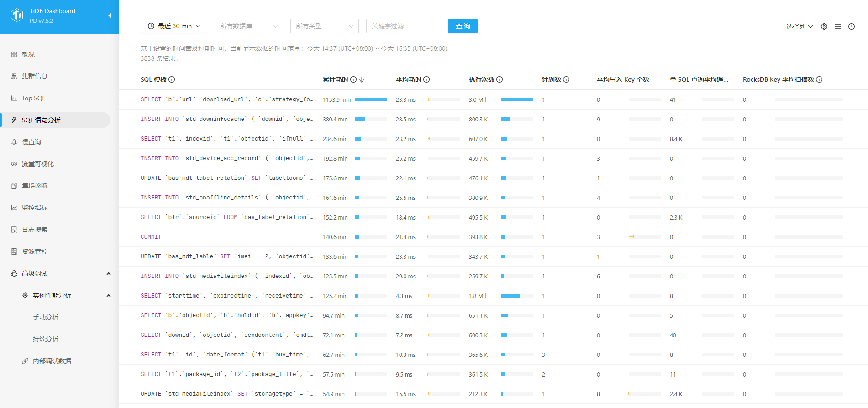Collapse sidebar using the arrow beside TiDB Dashboard
This screenshot has height=408, width=868.
pyautogui.click(x=110, y=16)
